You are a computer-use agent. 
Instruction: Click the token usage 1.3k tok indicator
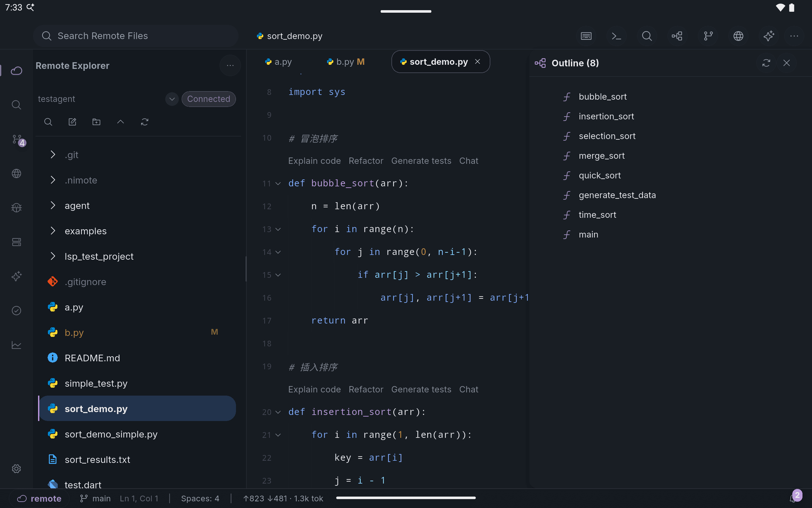click(x=283, y=498)
